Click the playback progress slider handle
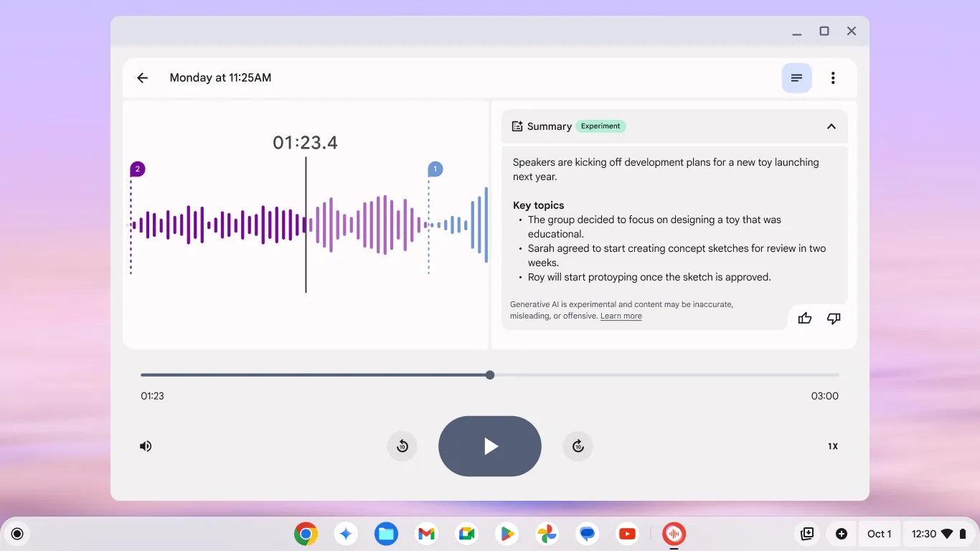Screen dimensions: 980x551 click(x=490, y=375)
